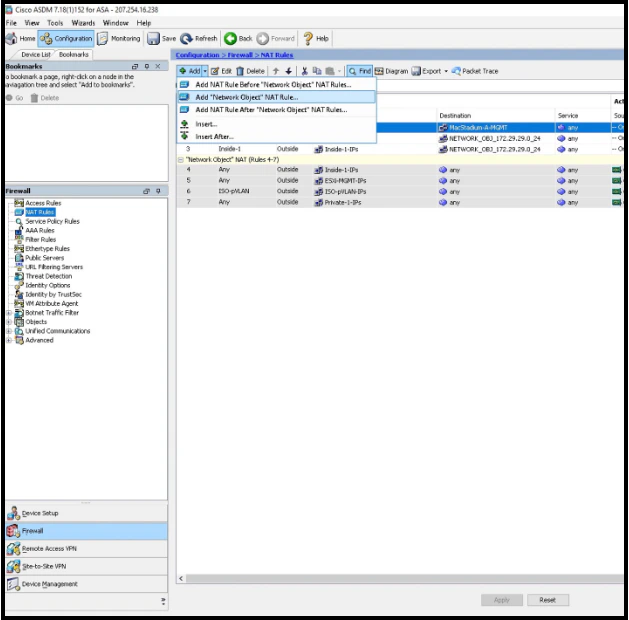Expand the Unified Communications node
The image size is (629, 620).
(x=9, y=331)
